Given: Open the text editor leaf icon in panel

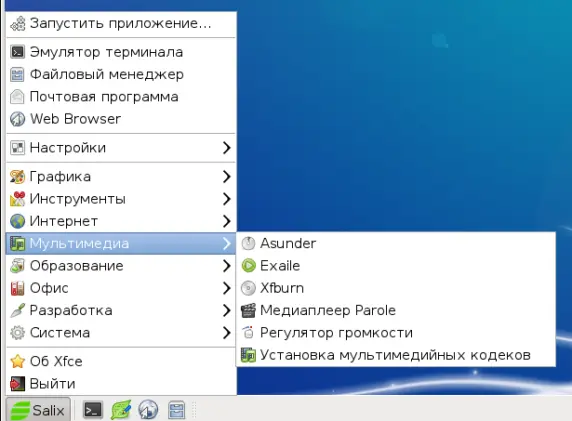Looking at the screenshot, I should coord(121,410).
